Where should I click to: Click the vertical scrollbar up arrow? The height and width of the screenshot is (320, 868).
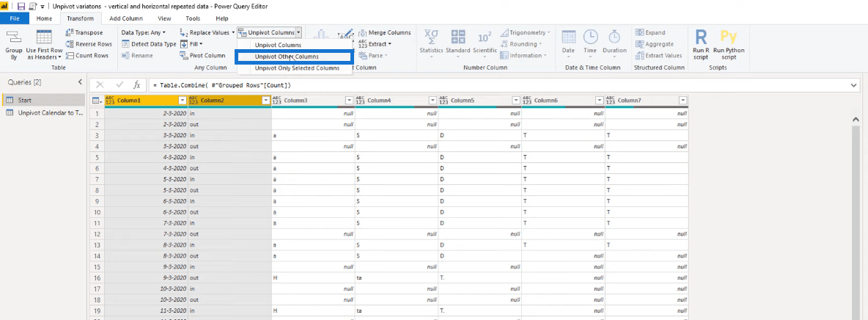point(857,119)
